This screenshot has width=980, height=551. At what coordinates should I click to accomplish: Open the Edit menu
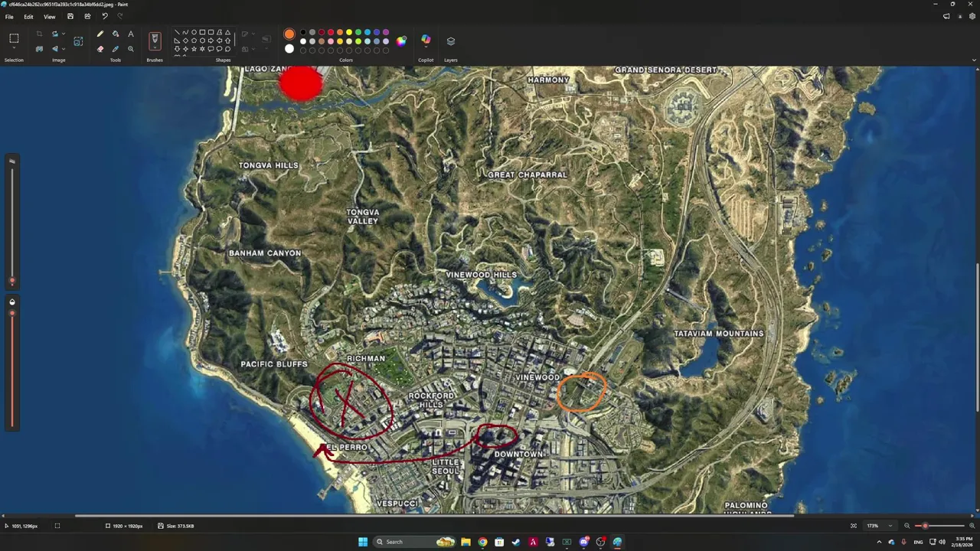[28, 17]
